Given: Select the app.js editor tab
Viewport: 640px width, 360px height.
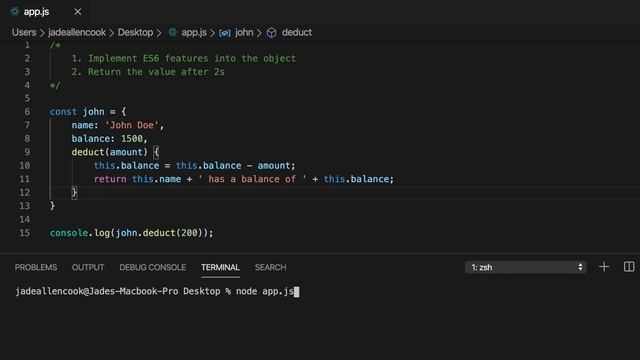Looking at the screenshot, I should click(46, 12).
